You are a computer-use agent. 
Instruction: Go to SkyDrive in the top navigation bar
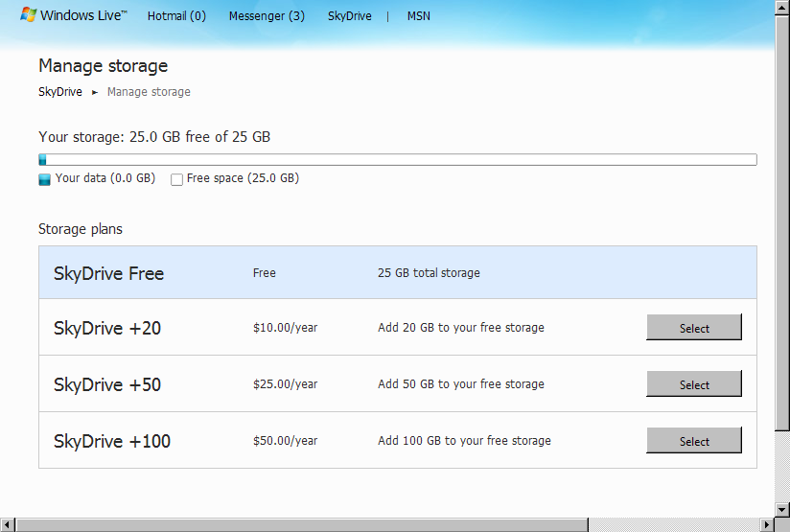(x=349, y=16)
